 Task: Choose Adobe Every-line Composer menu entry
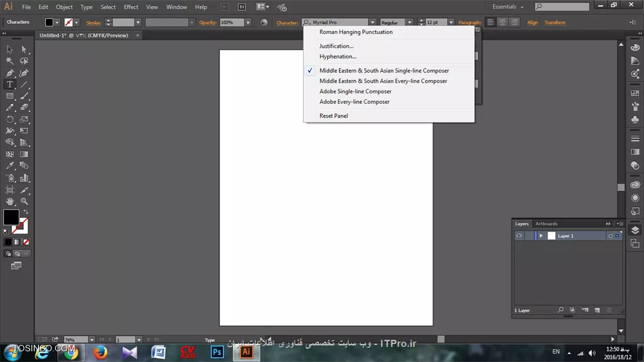355,101
